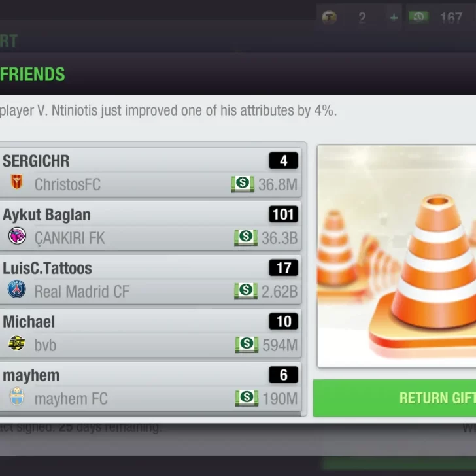Click the mayhem FC club badge icon

pos(17,396)
